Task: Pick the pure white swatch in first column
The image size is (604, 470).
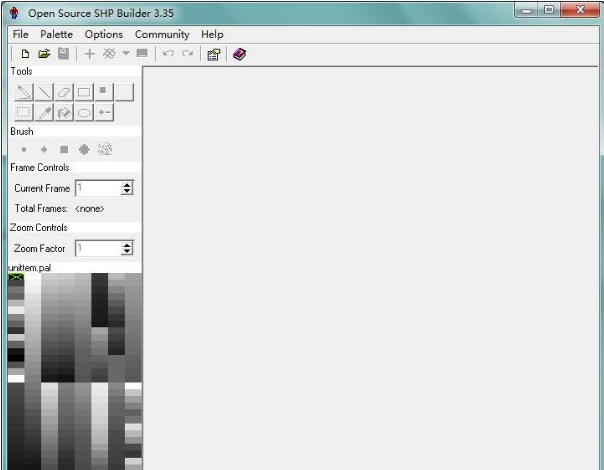Action: tap(16, 378)
